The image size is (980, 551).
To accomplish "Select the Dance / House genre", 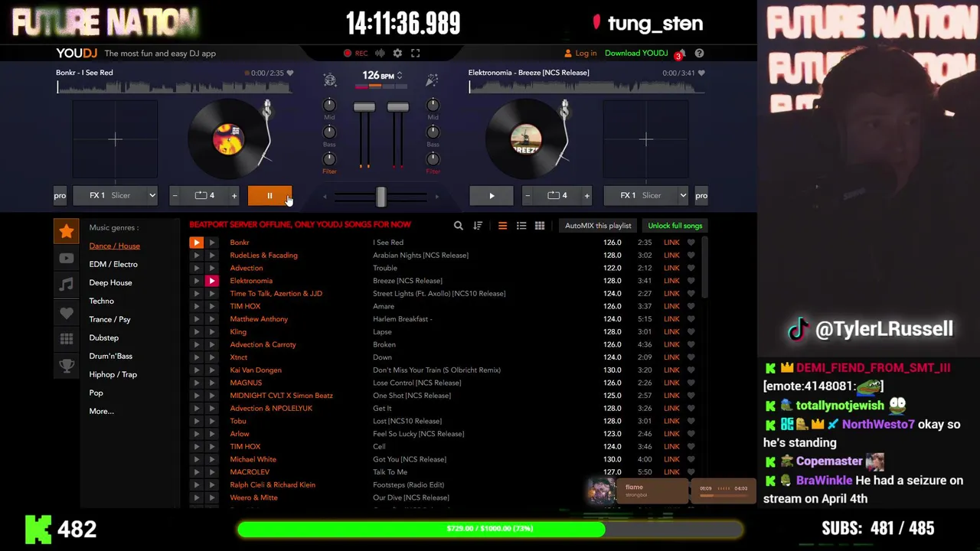I will [114, 246].
